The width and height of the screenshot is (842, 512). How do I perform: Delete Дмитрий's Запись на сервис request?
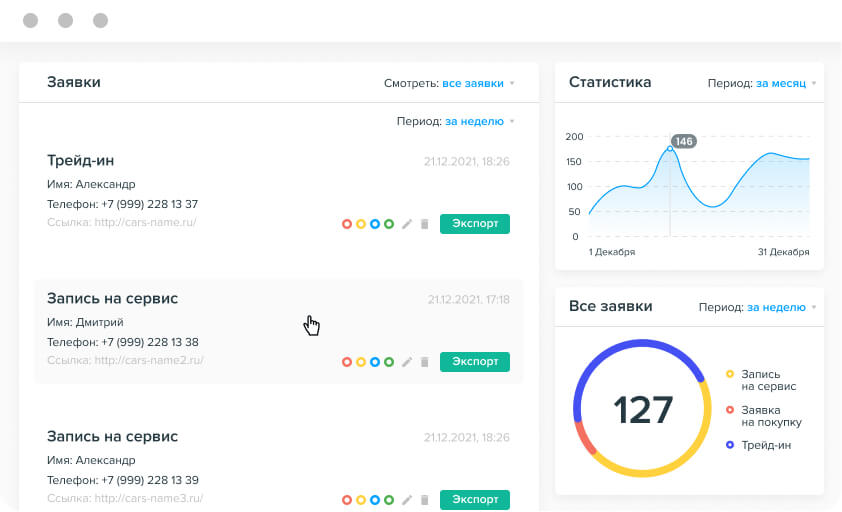424,362
